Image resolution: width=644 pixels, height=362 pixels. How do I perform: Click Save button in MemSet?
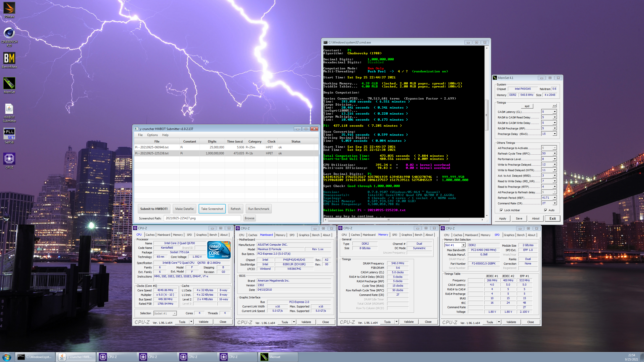519,218
